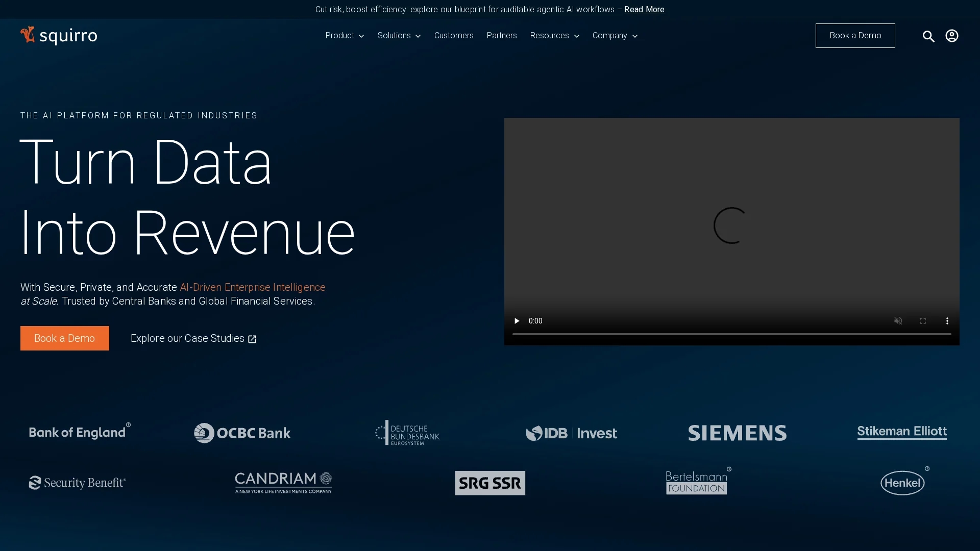Image resolution: width=980 pixels, height=551 pixels.
Task: Click the Bertelsmann Foundation logo
Action: [698, 481]
